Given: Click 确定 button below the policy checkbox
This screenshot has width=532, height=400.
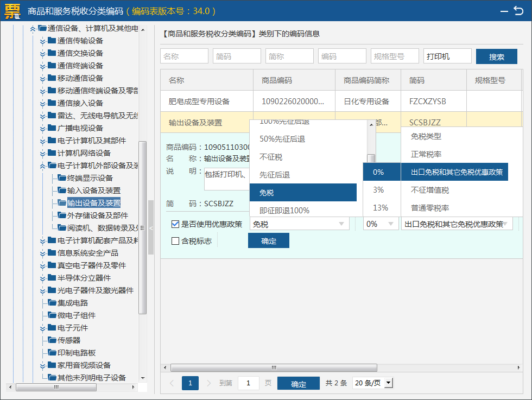Looking at the screenshot, I should [x=268, y=241].
